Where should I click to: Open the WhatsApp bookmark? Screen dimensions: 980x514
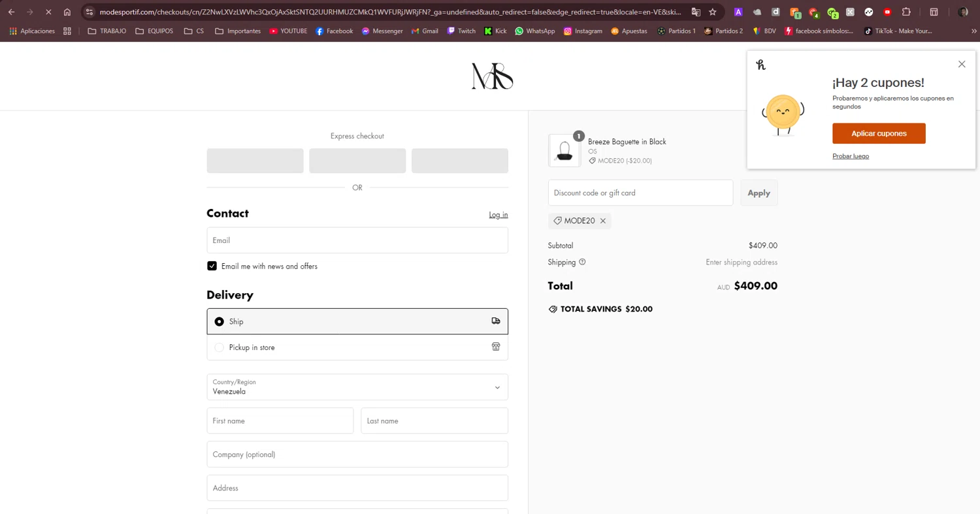tap(534, 31)
